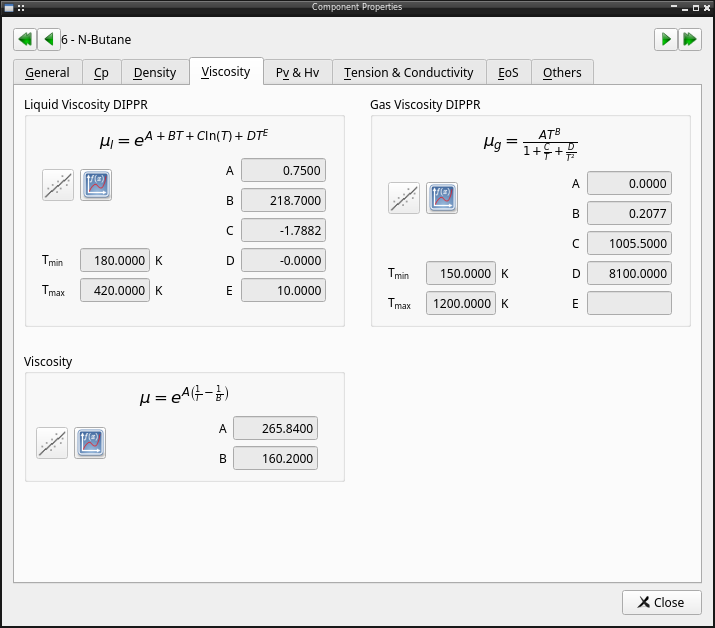
Task: Open window menu icon in title bar
Action: [9, 8]
